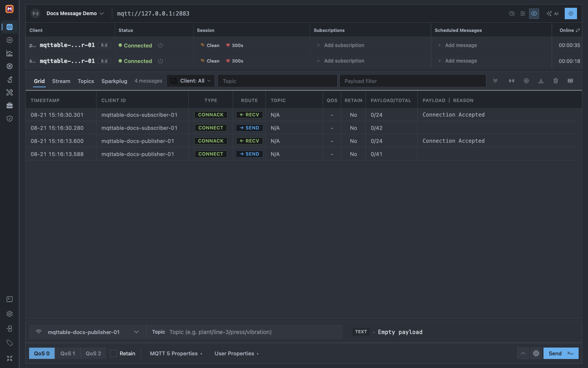Image resolution: width=588 pixels, height=368 pixels.
Task: Switch to the Topics tab
Action: [x=86, y=81]
